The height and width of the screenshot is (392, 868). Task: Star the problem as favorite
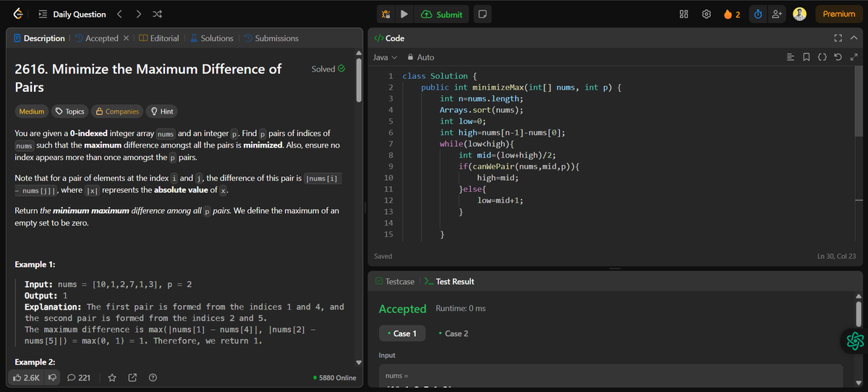112,378
